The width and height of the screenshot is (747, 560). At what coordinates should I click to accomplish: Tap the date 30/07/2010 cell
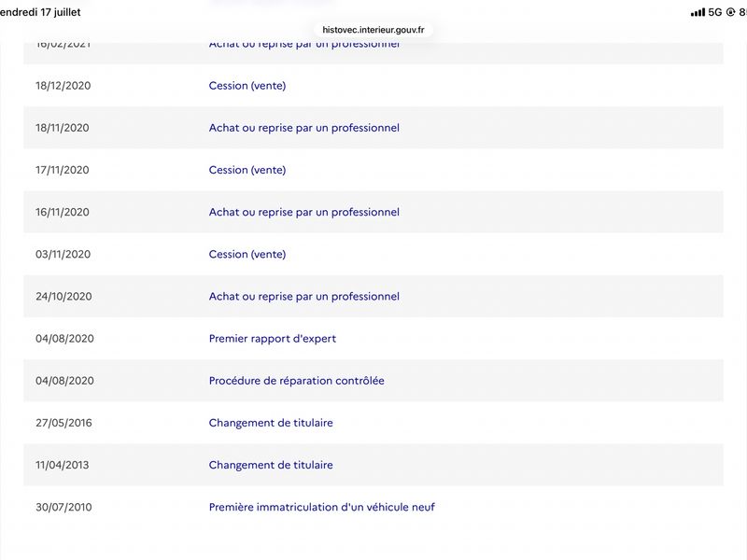tap(63, 507)
